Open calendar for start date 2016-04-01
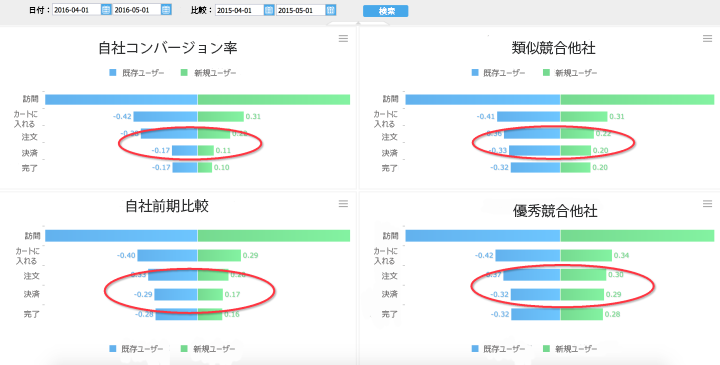This screenshot has height=365, width=720. 106,10
